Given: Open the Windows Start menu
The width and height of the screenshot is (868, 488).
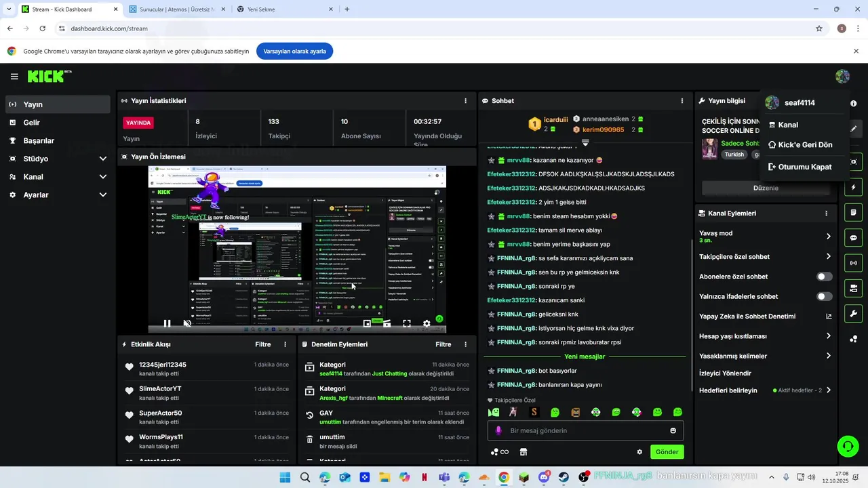Looking at the screenshot, I should tap(285, 477).
